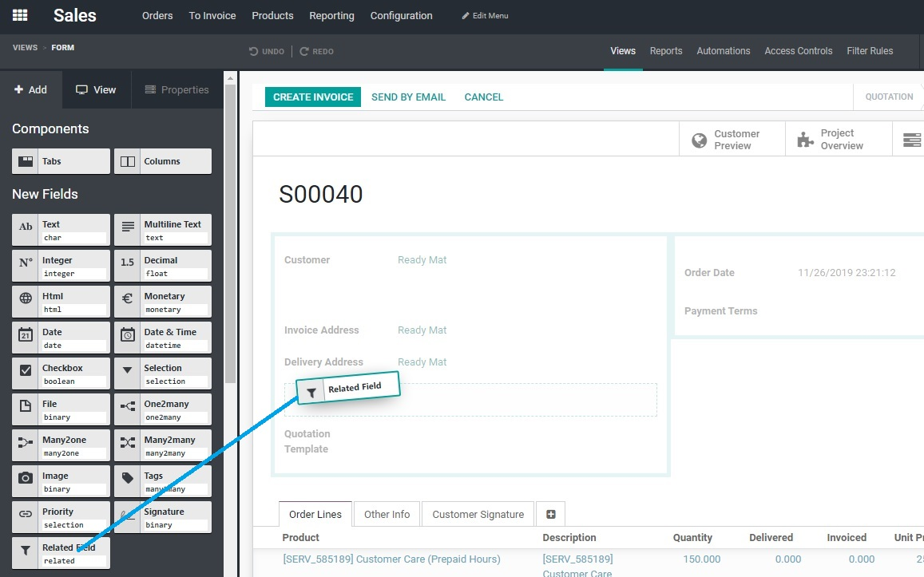Screen dimensions: 924x577
Task: Select the Image binary field
Action: coord(61,481)
